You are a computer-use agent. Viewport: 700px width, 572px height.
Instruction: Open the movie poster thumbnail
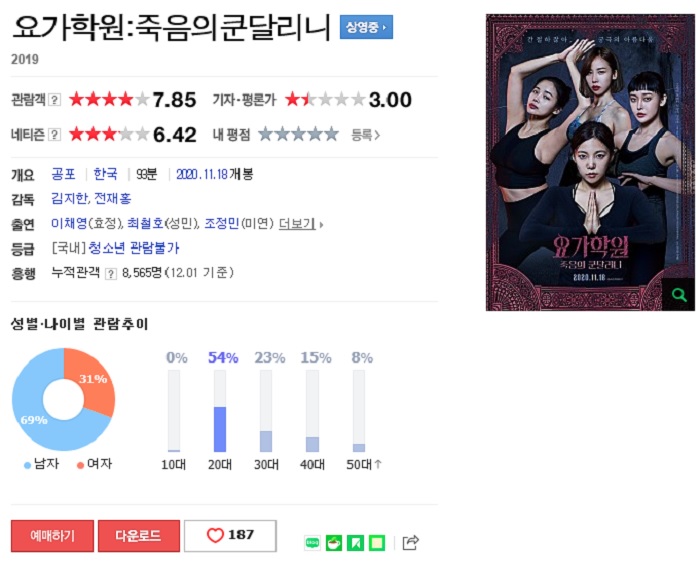coord(590,162)
